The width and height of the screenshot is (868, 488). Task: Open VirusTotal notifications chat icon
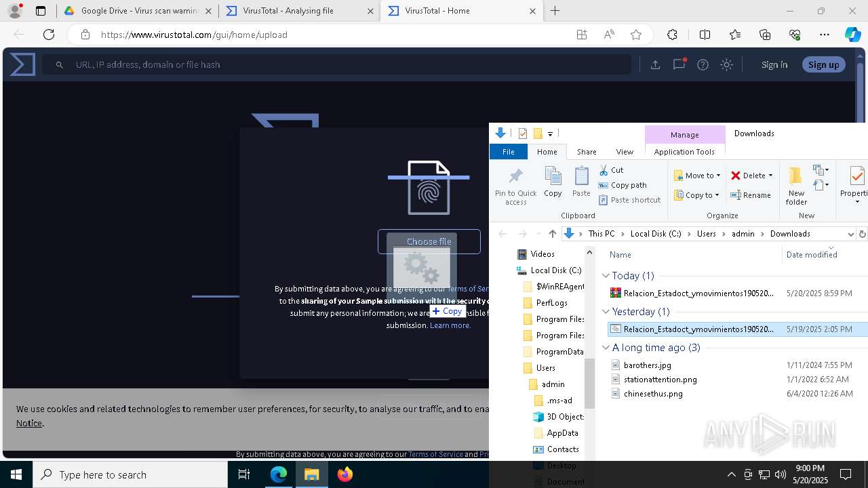(679, 64)
